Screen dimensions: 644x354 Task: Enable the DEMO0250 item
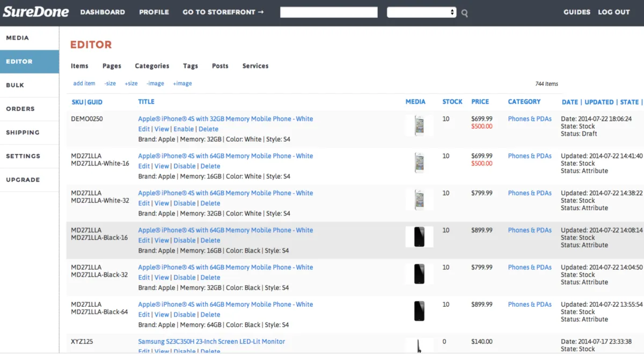coord(184,129)
